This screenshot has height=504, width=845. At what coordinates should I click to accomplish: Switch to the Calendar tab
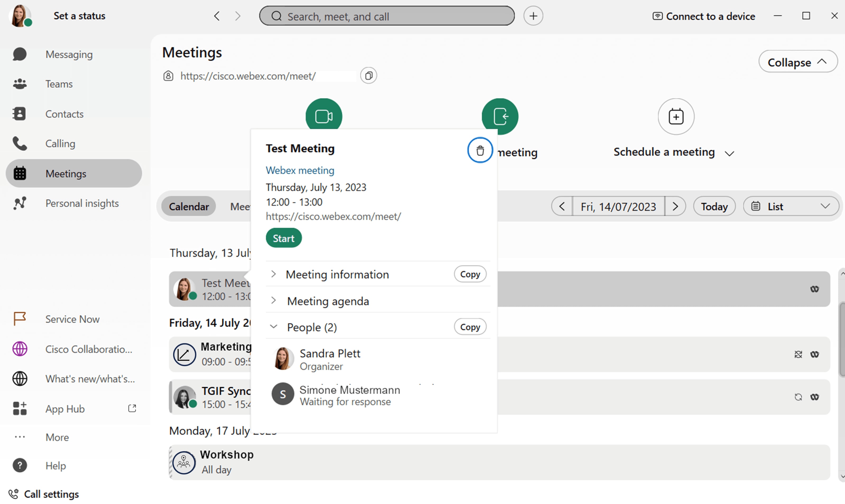coord(188,206)
